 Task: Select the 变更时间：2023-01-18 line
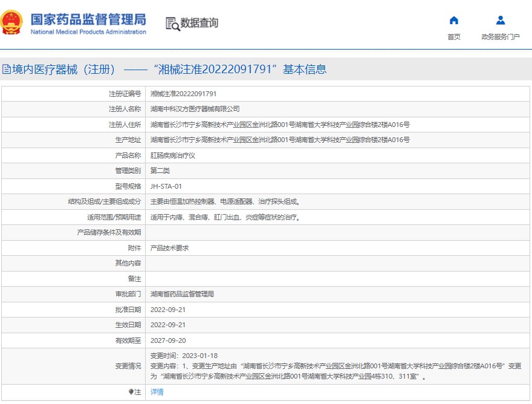pyautogui.click(x=184, y=356)
